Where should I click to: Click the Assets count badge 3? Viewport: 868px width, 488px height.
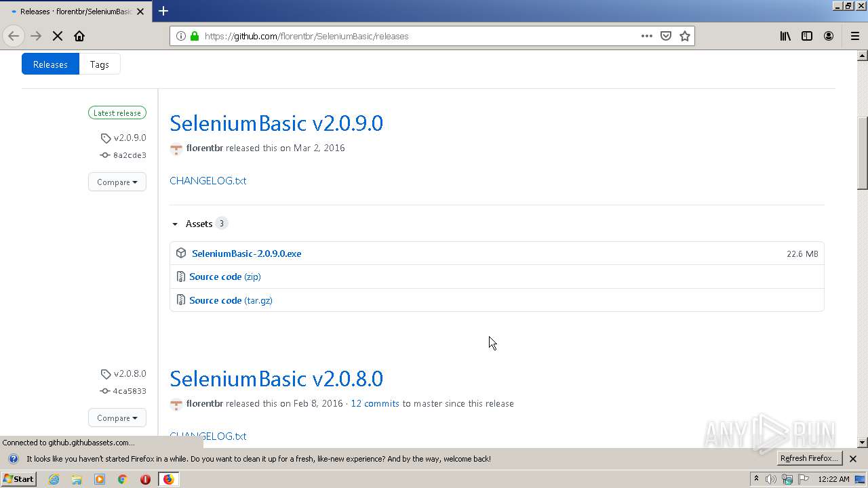click(221, 224)
